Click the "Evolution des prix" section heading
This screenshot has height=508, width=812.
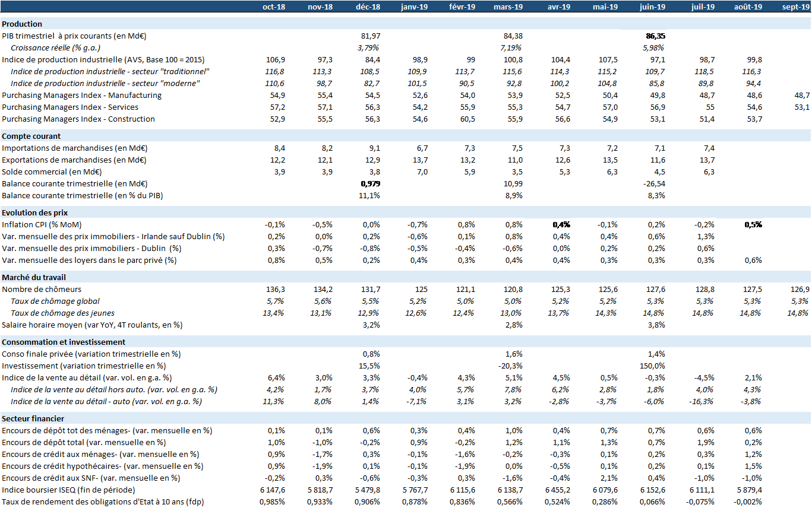tap(34, 212)
